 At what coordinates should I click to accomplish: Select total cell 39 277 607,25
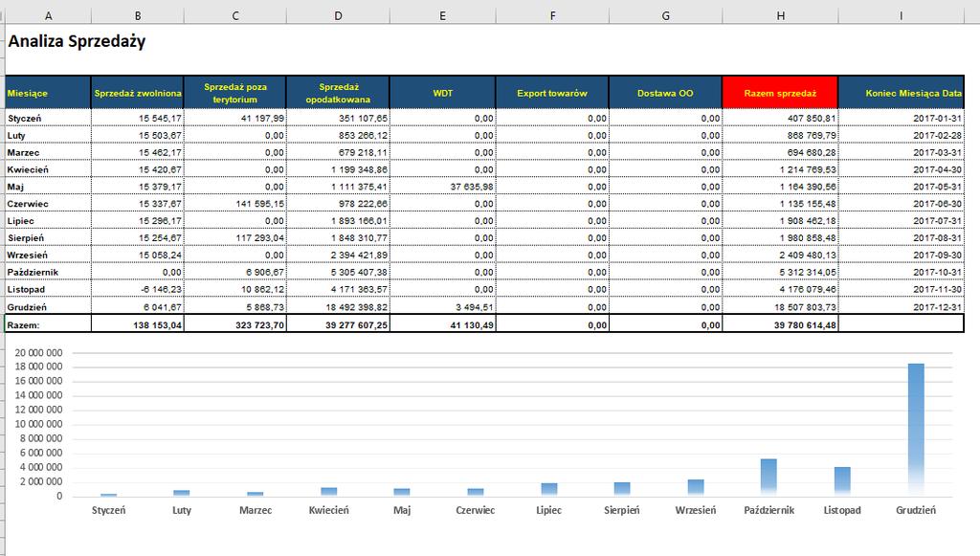[338, 324]
